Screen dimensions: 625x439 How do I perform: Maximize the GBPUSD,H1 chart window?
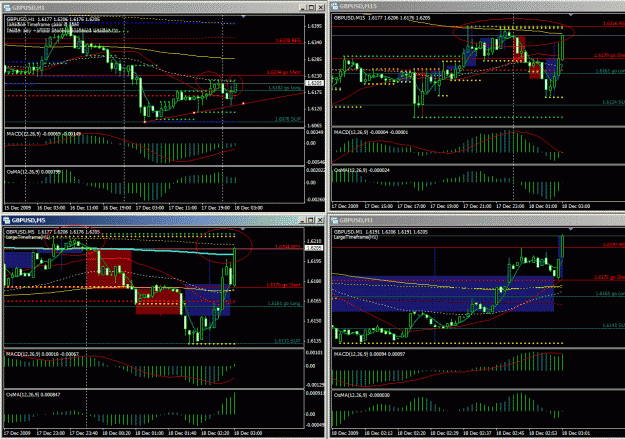[x=311, y=8]
